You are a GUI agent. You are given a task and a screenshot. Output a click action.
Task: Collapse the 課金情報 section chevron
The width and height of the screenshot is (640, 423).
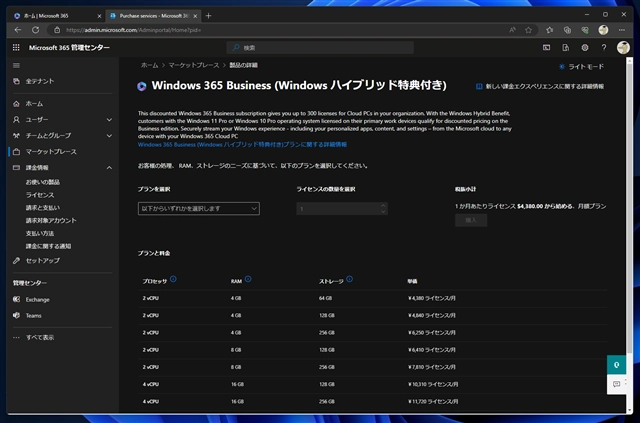point(109,168)
